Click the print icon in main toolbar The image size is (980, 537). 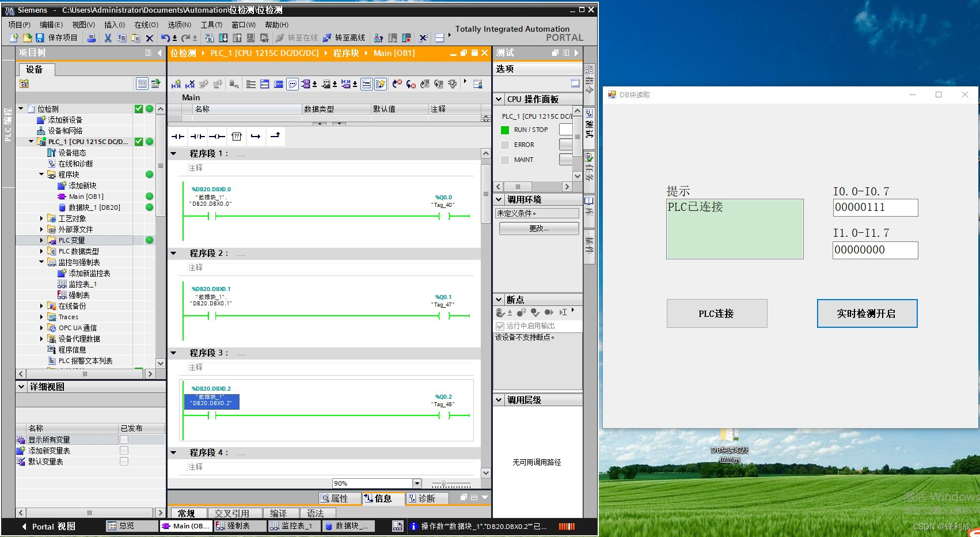91,37
